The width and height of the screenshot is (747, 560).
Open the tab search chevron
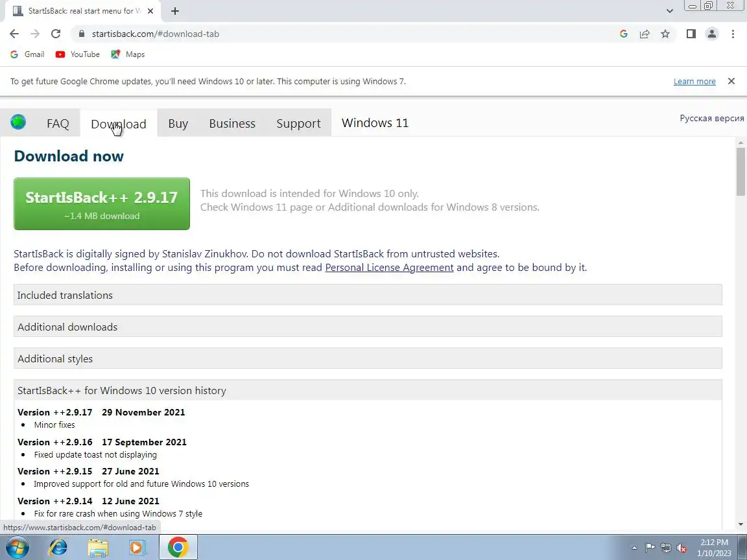pos(669,11)
